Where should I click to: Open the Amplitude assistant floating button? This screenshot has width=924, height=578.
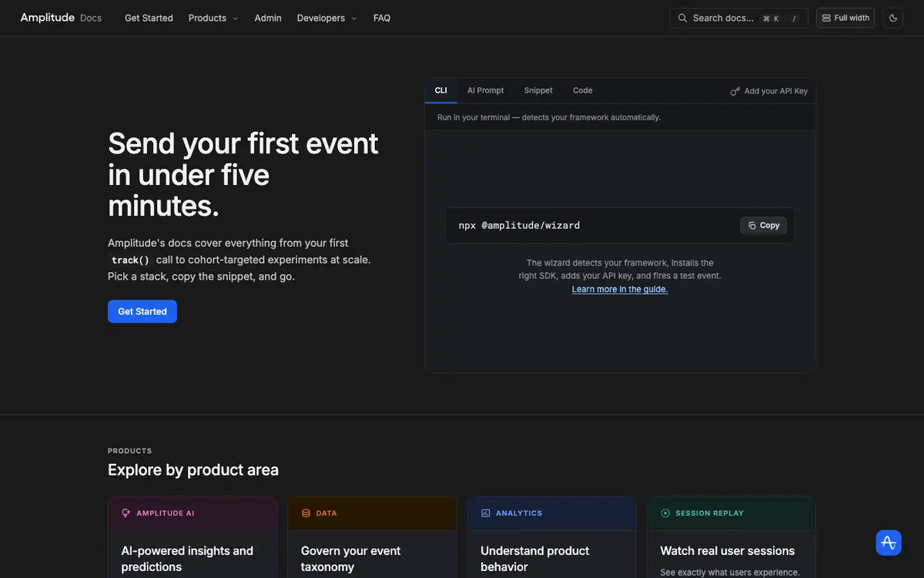pos(889,543)
